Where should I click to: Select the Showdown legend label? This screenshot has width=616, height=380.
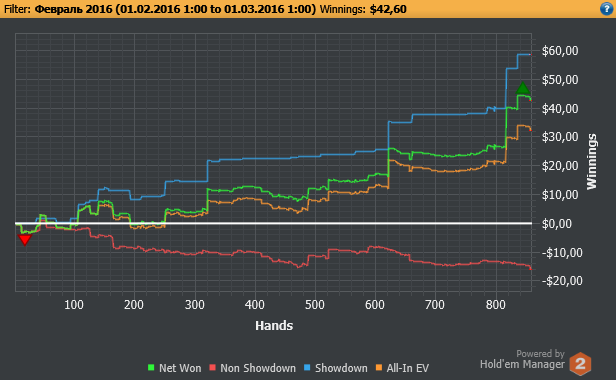[341, 368]
